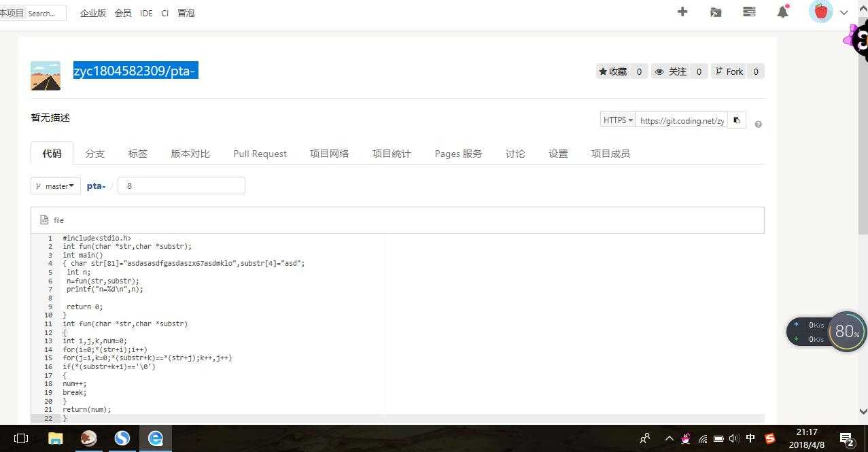Screen dimensions: 868x452
Task: Click the zyc1804582309/pta- project title
Action: 136,71
